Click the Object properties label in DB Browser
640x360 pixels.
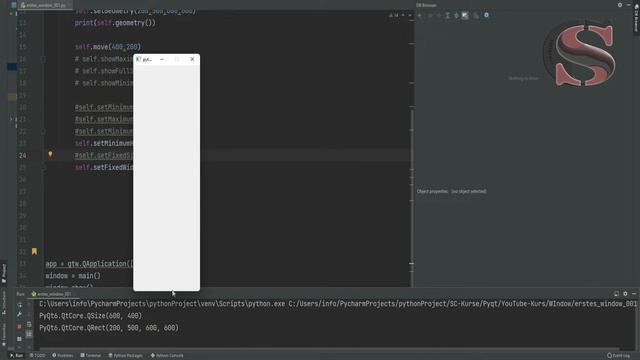(x=433, y=191)
